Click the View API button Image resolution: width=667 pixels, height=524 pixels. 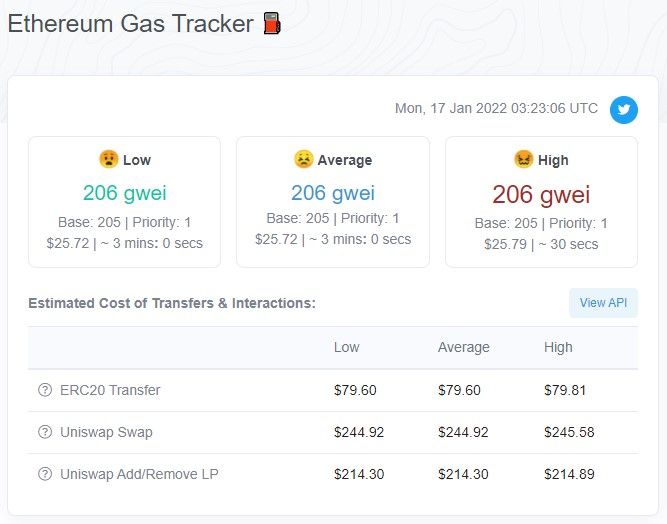click(x=603, y=303)
